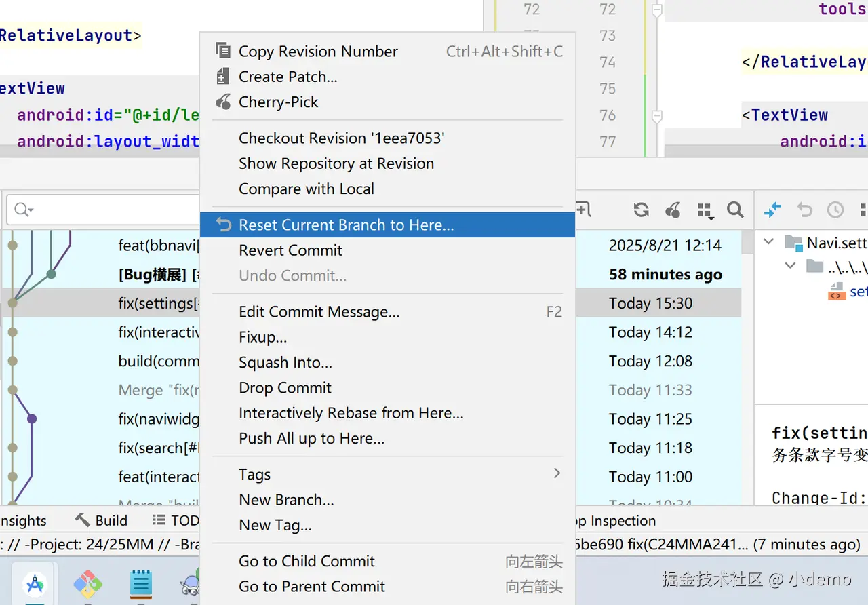The image size is (868, 605).
Task: Click the blue notepad icon in taskbar
Action: click(x=141, y=583)
